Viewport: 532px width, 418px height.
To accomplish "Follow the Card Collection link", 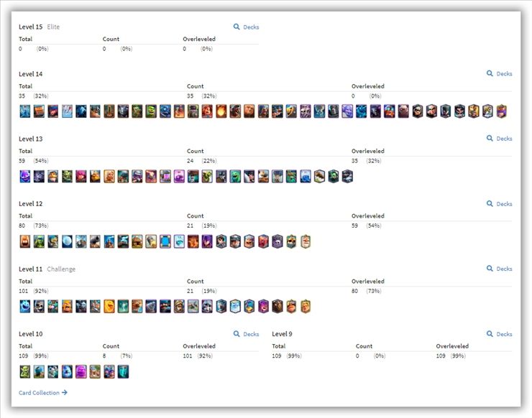I will (43, 393).
